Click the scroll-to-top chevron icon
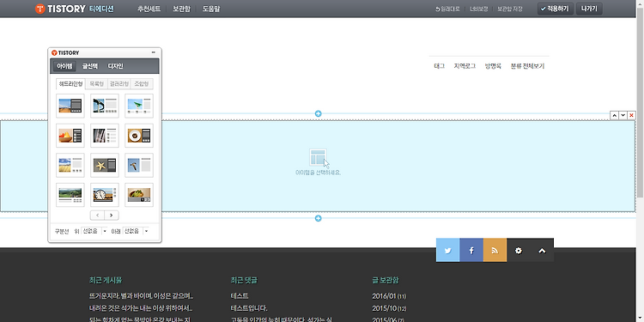 pos(542,250)
